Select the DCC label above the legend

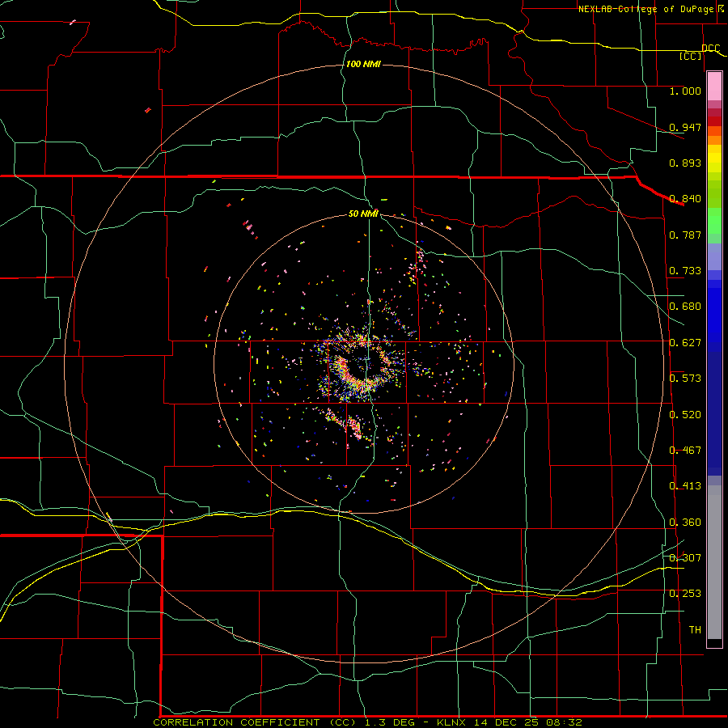710,48
